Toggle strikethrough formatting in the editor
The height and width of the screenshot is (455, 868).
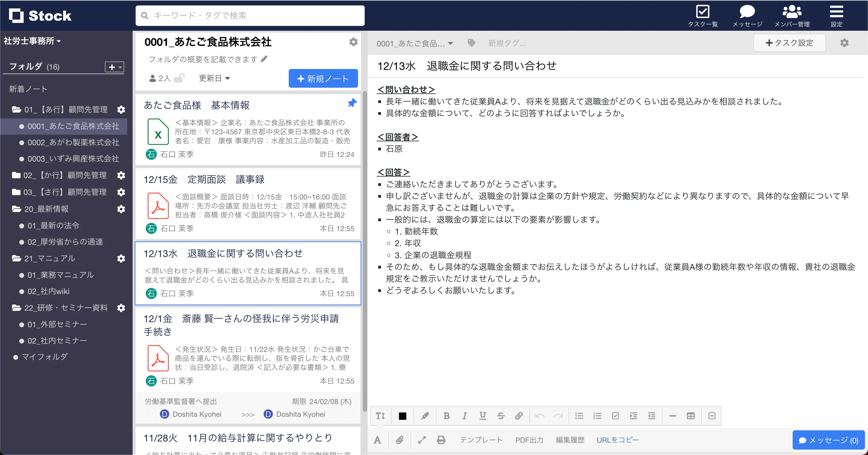(501, 416)
